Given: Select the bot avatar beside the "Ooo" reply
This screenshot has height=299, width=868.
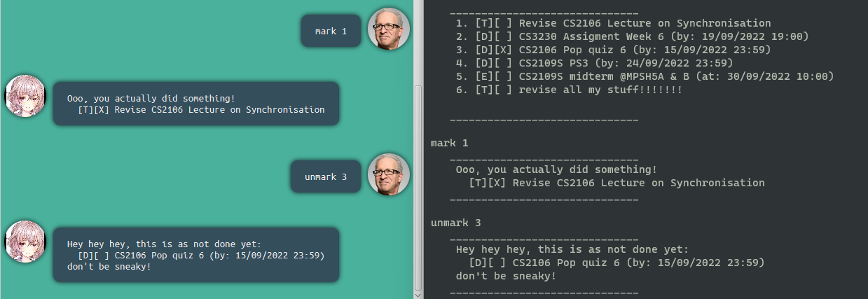Looking at the screenshot, I should point(25,97).
